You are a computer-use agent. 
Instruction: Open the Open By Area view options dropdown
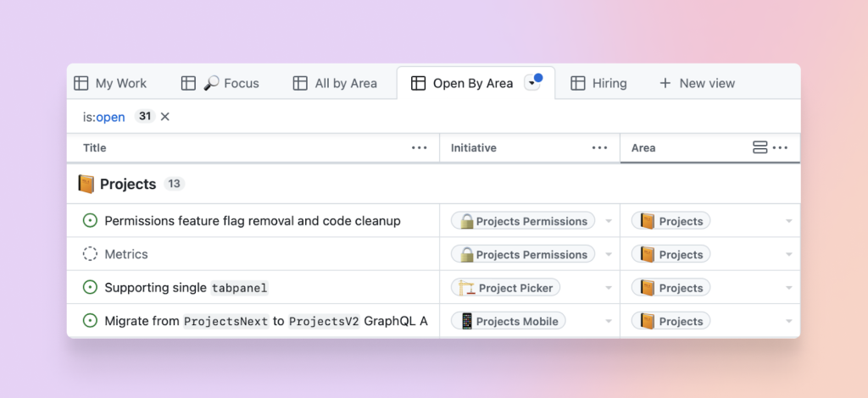coord(532,83)
